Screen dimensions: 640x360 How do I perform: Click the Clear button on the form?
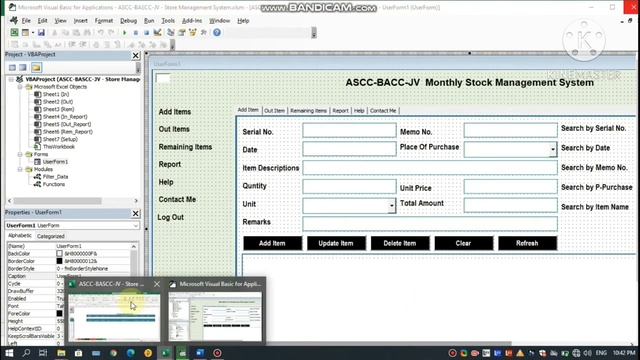464,243
